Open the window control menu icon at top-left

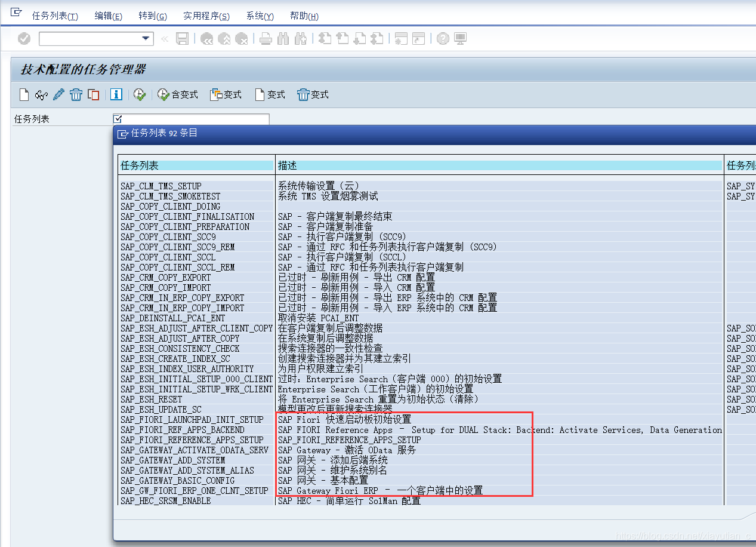(x=16, y=11)
